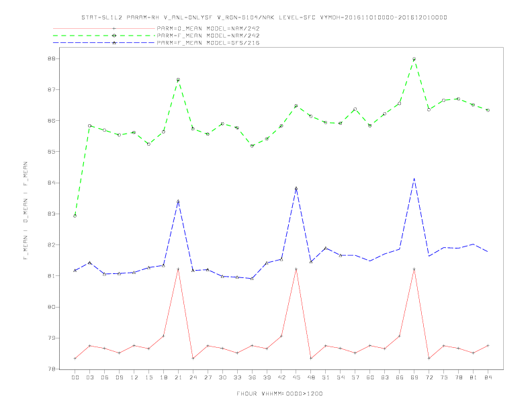Click the chart title starting STAT=SL1L2

(264, 17)
